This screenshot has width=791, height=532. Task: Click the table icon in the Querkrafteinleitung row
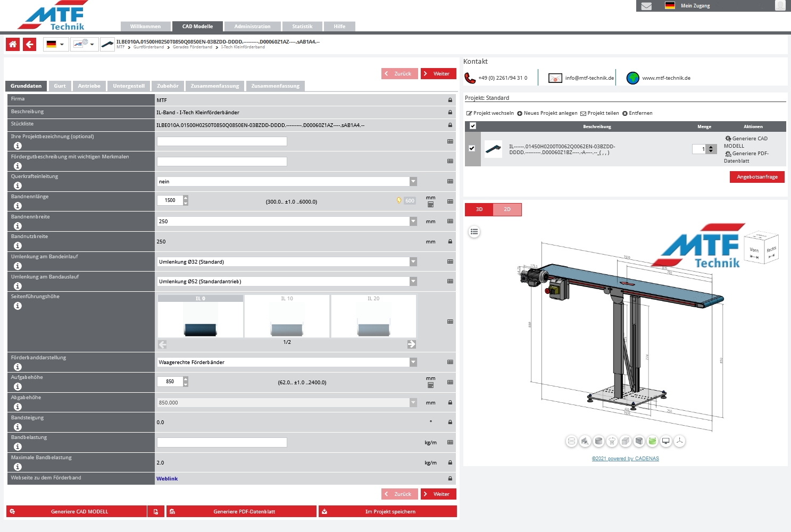coord(450,181)
